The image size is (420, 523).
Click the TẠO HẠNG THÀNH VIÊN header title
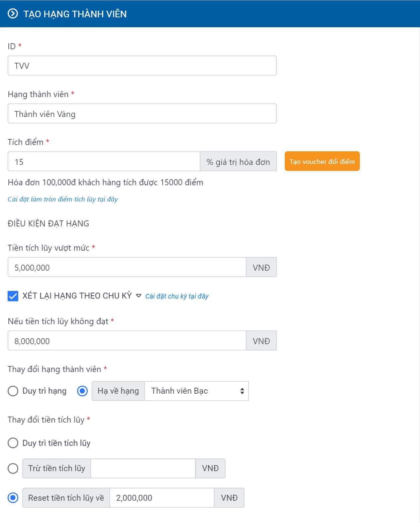pyautogui.click(x=75, y=14)
